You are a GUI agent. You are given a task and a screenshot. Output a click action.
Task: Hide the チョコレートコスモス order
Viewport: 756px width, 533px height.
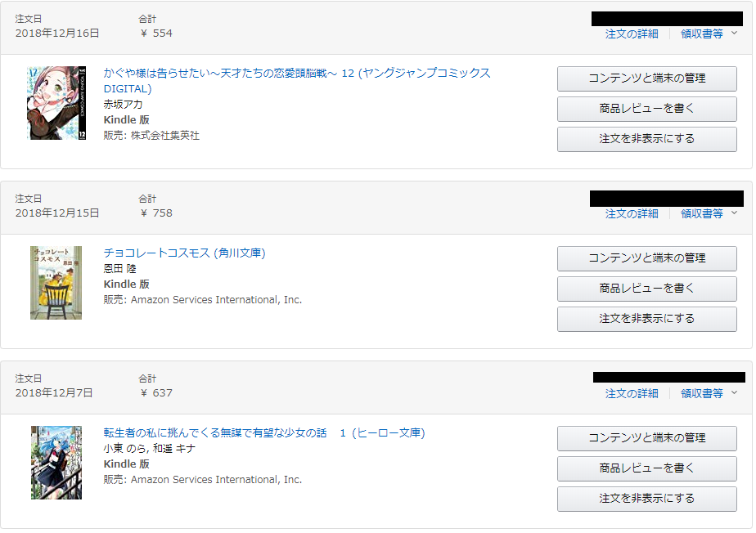646,319
